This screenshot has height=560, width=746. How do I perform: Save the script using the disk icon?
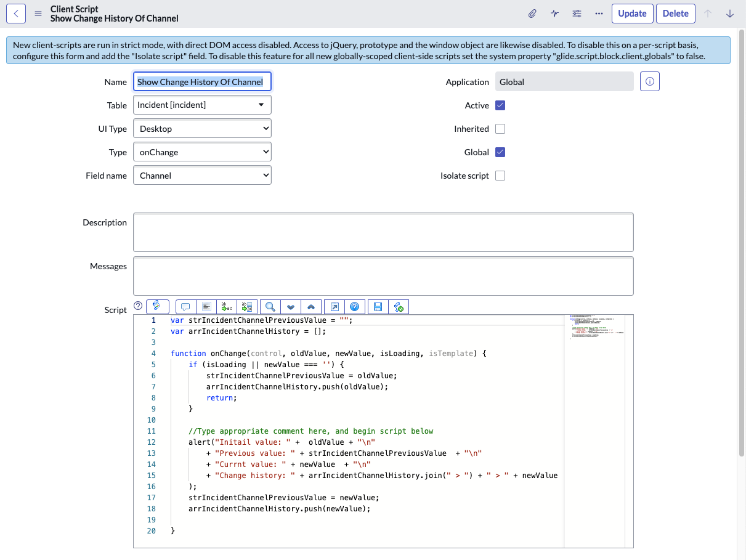pos(378,306)
